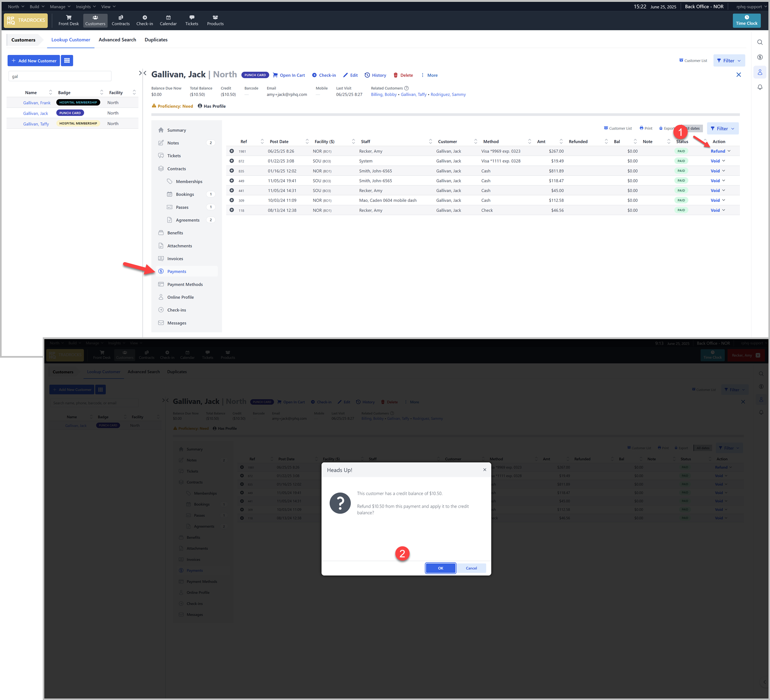The width and height of the screenshot is (770, 700).
Task: Click the grid view icon button
Action: tap(67, 60)
